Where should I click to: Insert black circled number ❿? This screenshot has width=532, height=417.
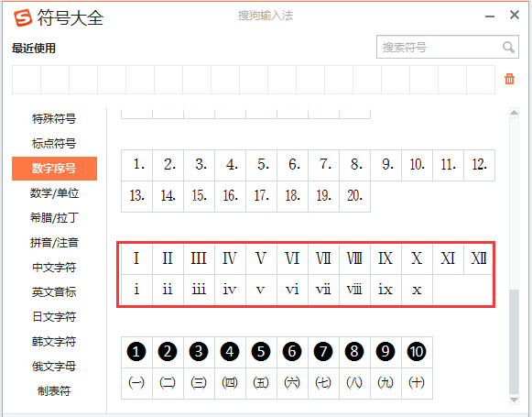coord(417,352)
